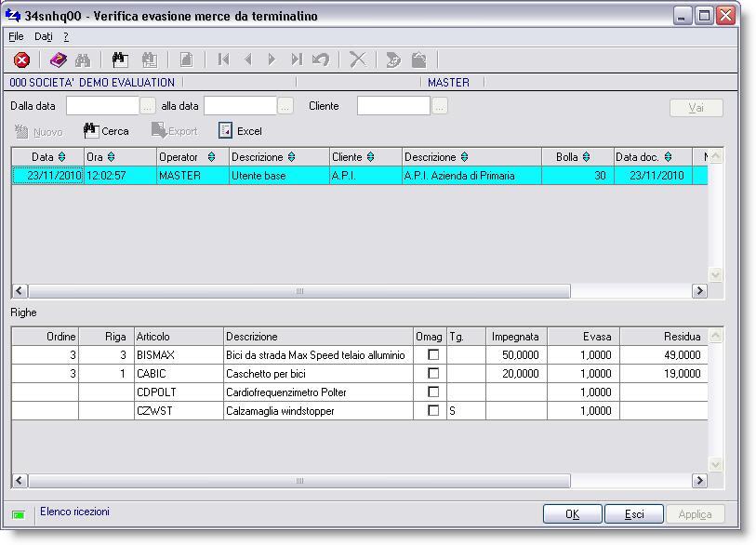Screen dimensions: 756x545
Task: Open the purple help book icon
Action: click(x=58, y=60)
